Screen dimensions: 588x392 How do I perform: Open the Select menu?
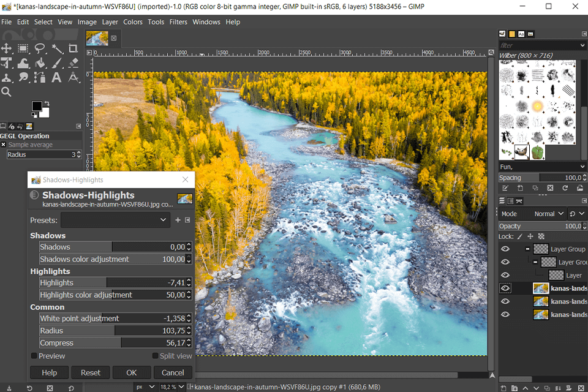[x=43, y=22]
